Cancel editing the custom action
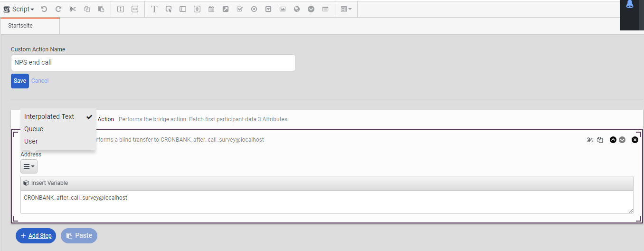 point(40,81)
